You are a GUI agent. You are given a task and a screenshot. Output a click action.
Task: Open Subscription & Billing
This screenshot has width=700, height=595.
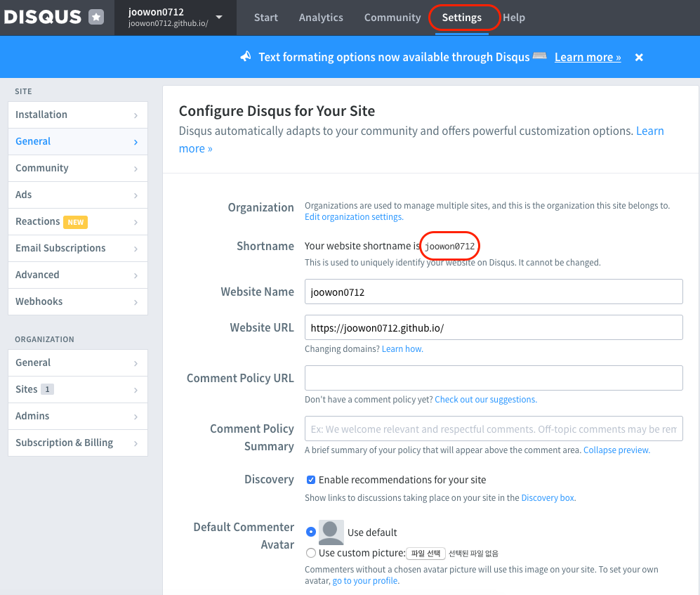click(78, 443)
